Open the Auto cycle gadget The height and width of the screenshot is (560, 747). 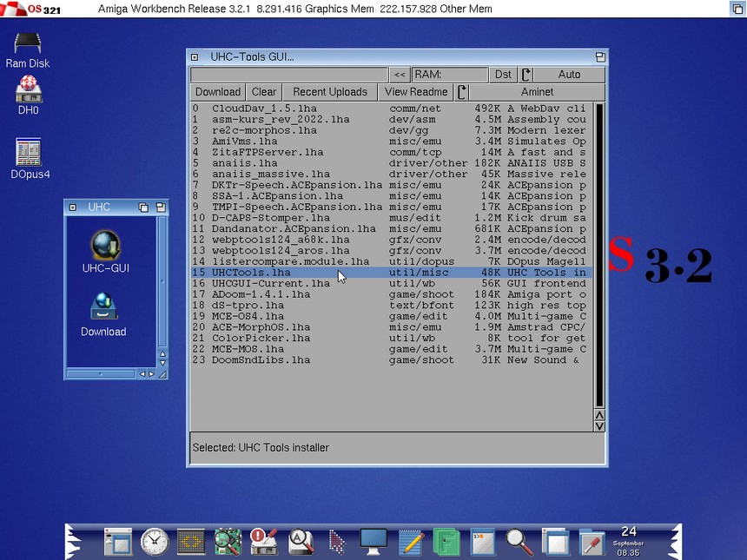562,75
